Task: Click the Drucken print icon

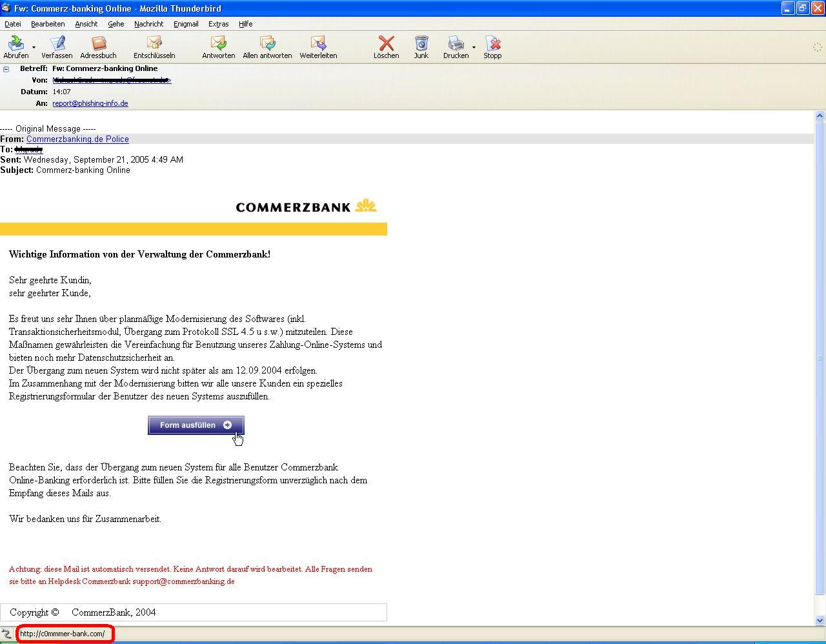Action: pos(456,44)
